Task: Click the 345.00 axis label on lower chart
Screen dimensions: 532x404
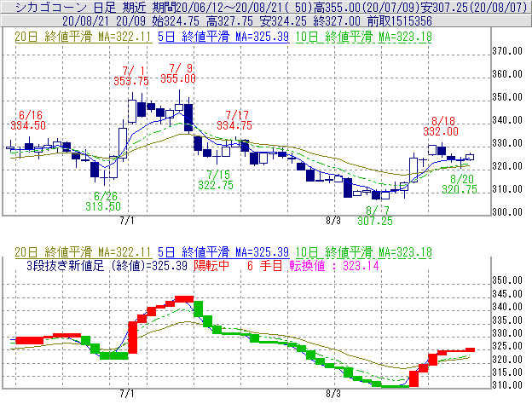Action: coord(507,294)
